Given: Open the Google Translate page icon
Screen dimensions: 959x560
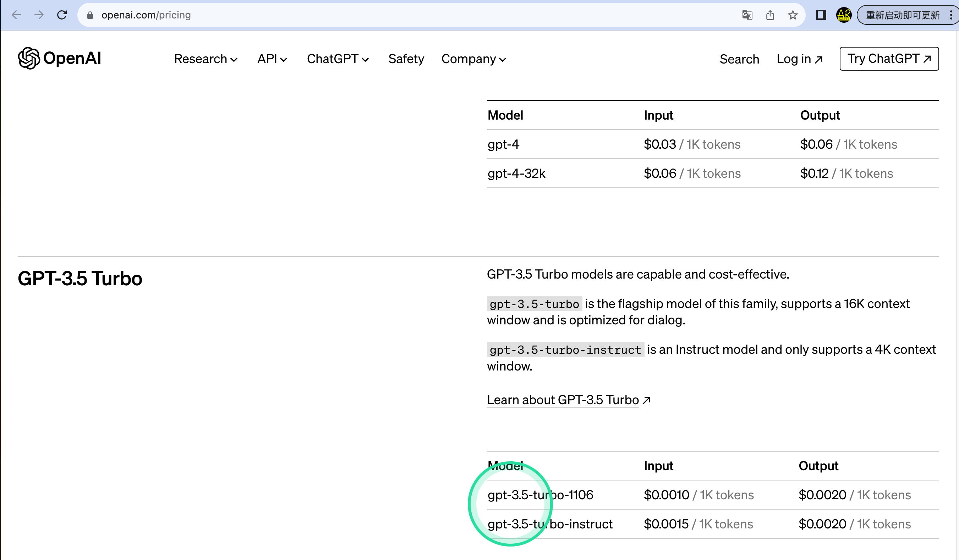Looking at the screenshot, I should pos(747,15).
